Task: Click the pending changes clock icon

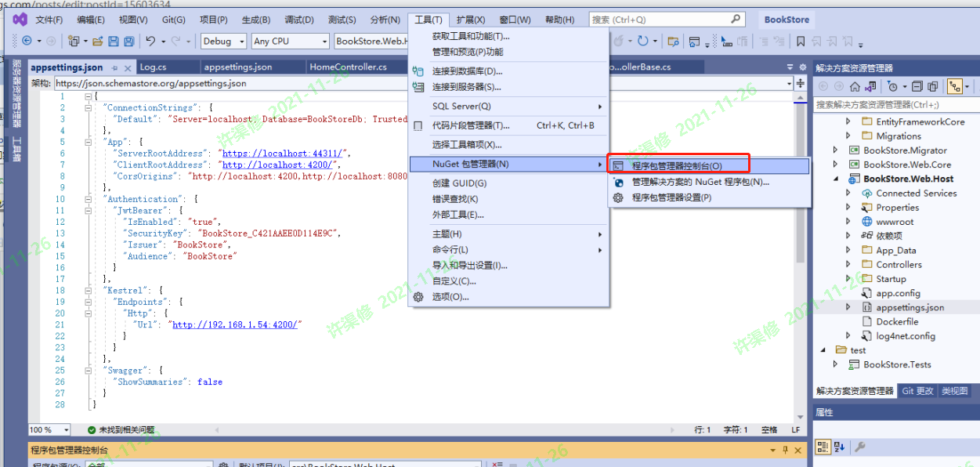Action: pyautogui.click(x=892, y=86)
